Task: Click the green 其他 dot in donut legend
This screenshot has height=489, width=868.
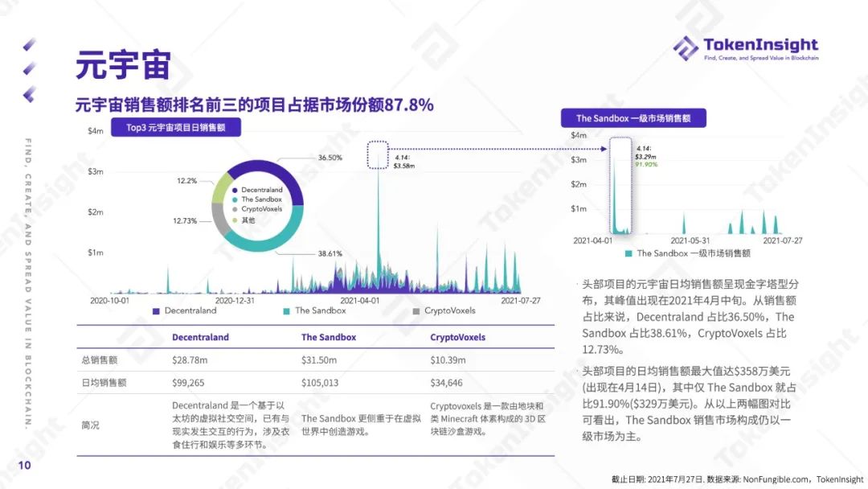Action: click(x=235, y=220)
